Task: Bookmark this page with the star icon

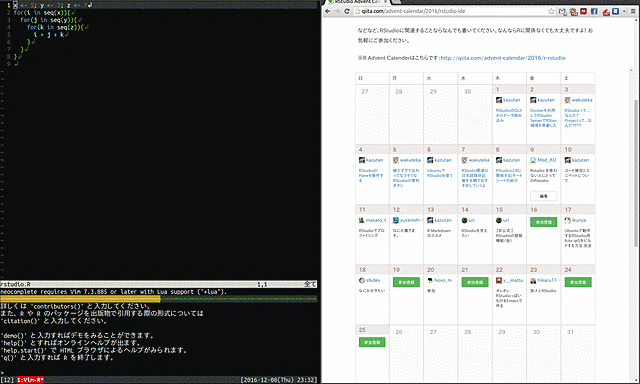Action: click(x=551, y=11)
